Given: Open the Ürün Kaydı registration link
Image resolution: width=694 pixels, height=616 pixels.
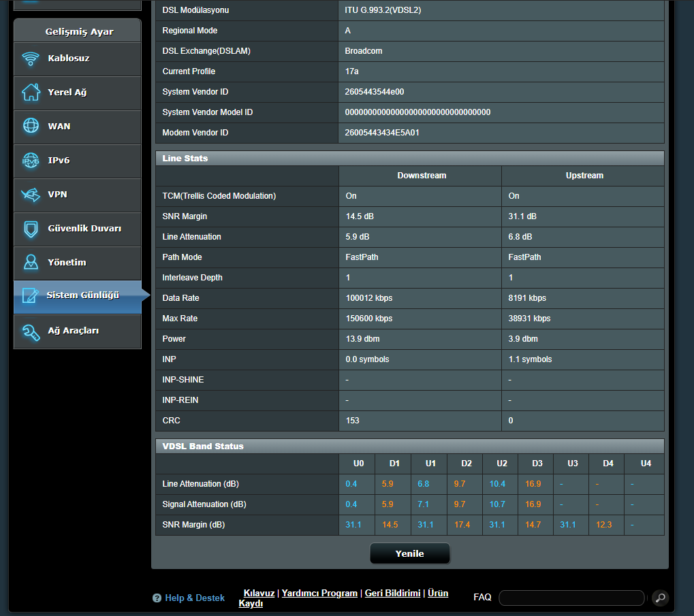Looking at the screenshot, I should 438,593.
